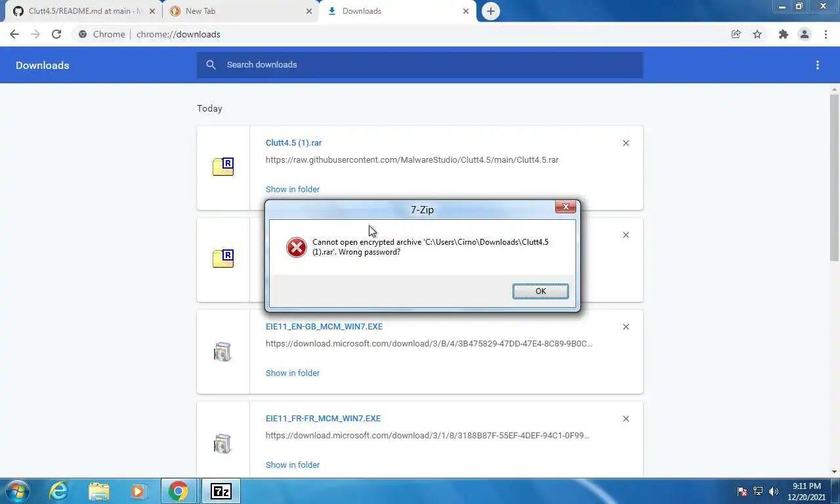This screenshot has width=840, height=504.
Task: Show Clutt4.5 (1).rar in folder
Action: click(293, 189)
